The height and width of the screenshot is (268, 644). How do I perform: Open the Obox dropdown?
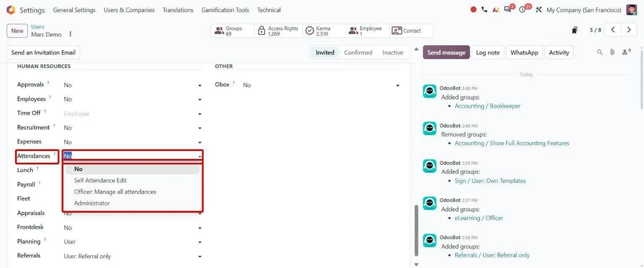click(x=321, y=85)
